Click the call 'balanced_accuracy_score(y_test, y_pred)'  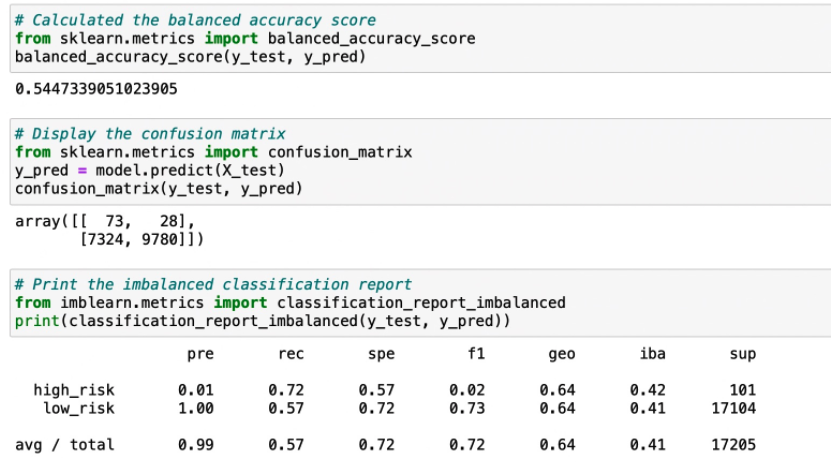tap(190, 57)
